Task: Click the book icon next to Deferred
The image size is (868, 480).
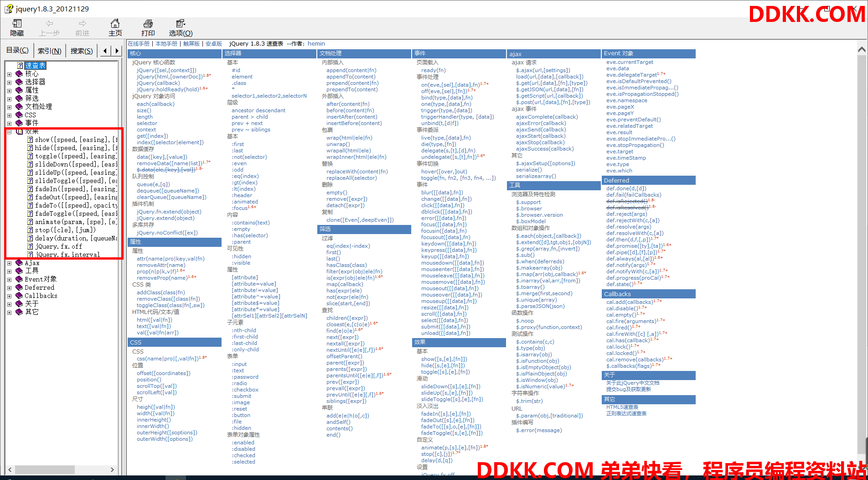Action: (x=19, y=287)
